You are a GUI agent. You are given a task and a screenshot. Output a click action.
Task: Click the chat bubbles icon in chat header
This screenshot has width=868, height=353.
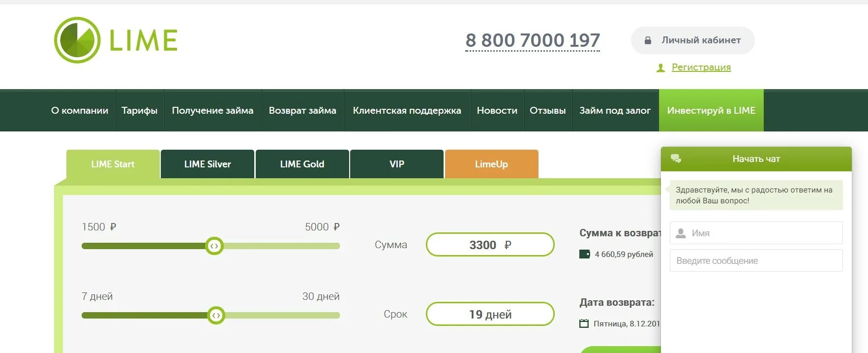click(x=676, y=159)
